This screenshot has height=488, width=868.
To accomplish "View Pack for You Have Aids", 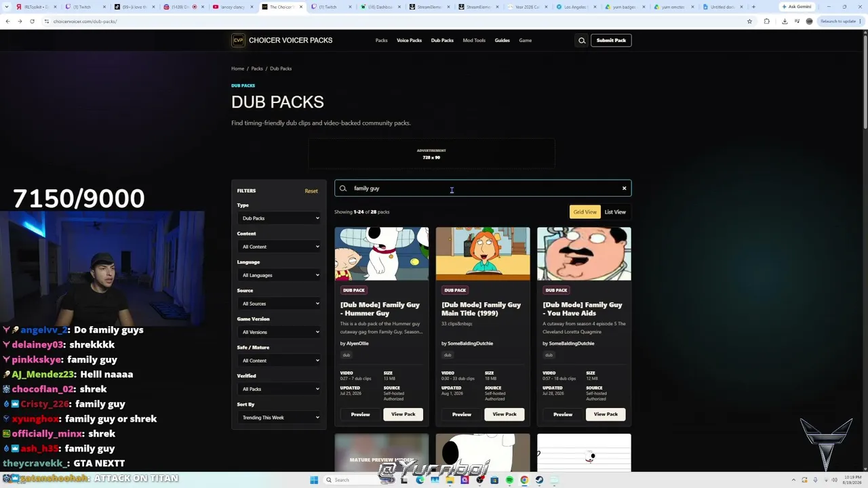I will pos(606,414).
